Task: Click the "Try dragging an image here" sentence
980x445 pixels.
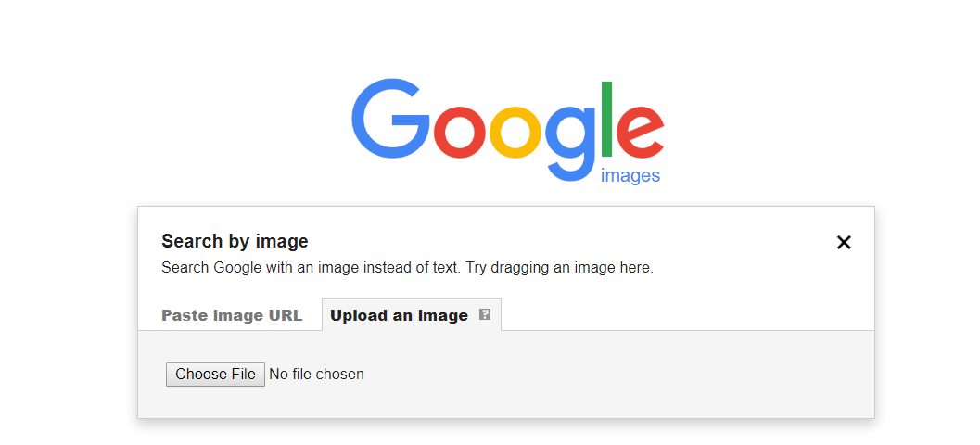Action: [x=559, y=268]
